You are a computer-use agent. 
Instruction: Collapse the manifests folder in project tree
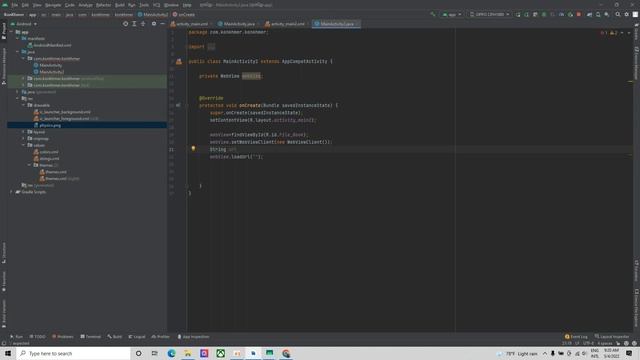coord(18,38)
